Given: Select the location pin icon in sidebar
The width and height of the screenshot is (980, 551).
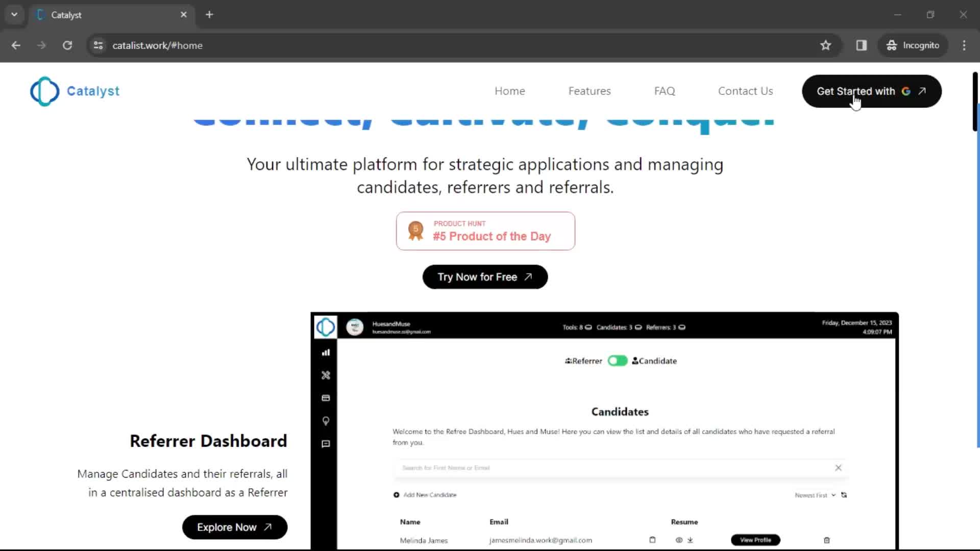Looking at the screenshot, I should click(x=326, y=420).
